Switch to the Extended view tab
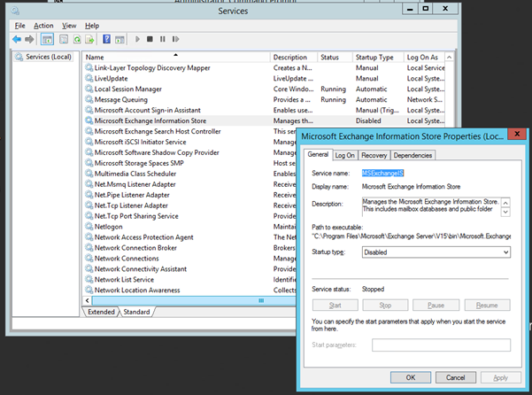The width and height of the screenshot is (532, 395). [101, 312]
